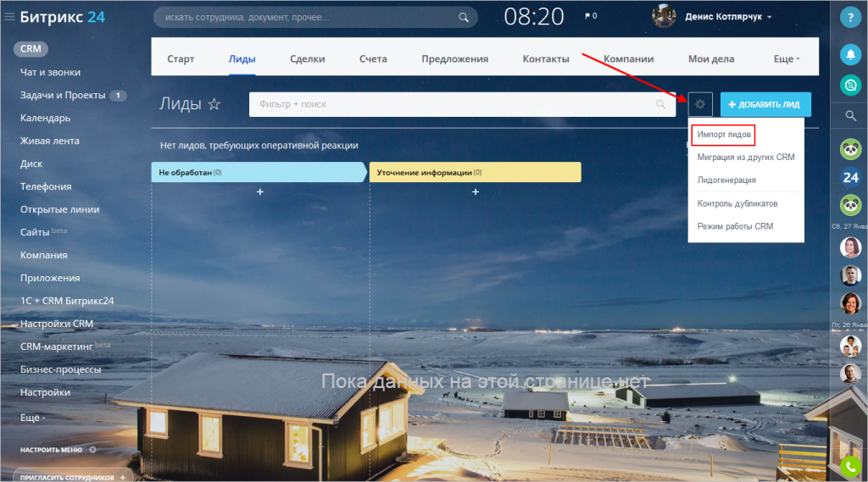Click the search icon inside the Фильтр field
This screenshot has height=482, width=868.
pyautogui.click(x=660, y=104)
